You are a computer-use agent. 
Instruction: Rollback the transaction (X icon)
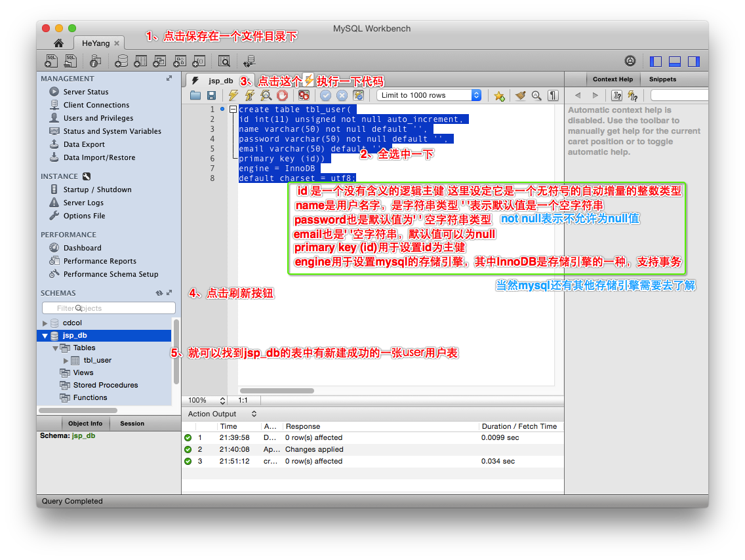(x=342, y=96)
